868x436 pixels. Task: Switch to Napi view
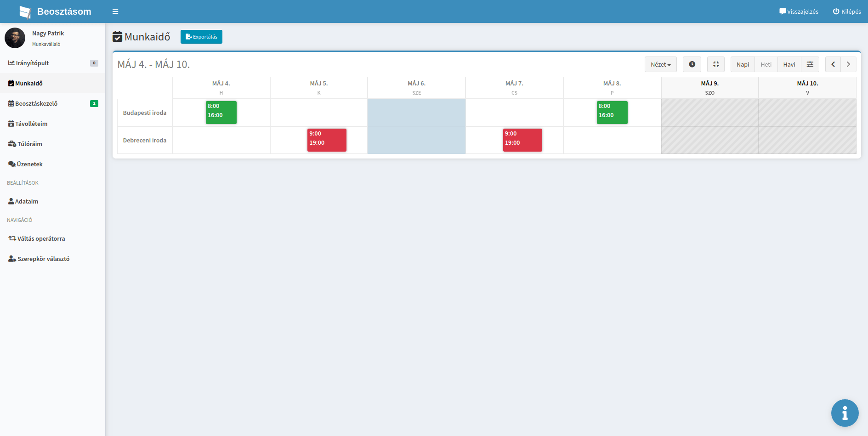[x=743, y=64]
